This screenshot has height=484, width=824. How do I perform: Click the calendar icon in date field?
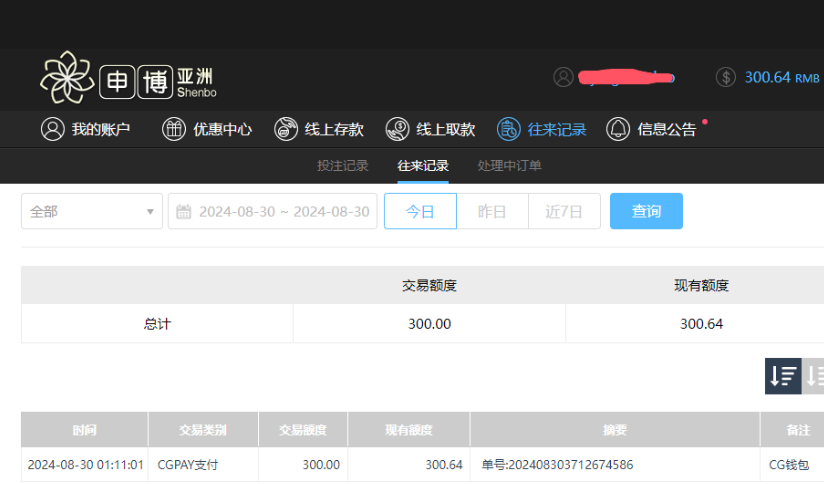click(183, 212)
